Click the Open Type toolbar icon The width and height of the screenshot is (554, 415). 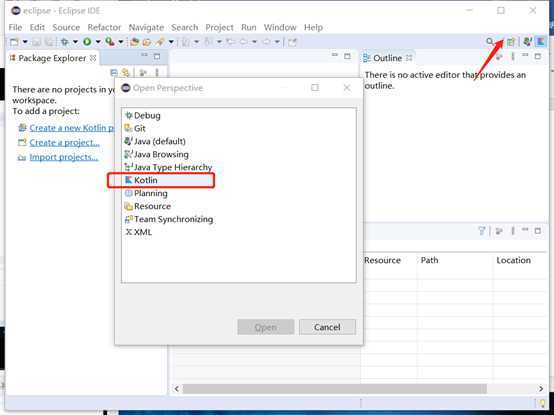(160, 42)
